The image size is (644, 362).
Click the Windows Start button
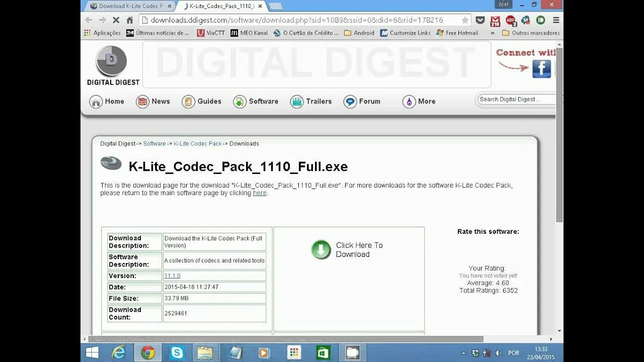pos(93,353)
